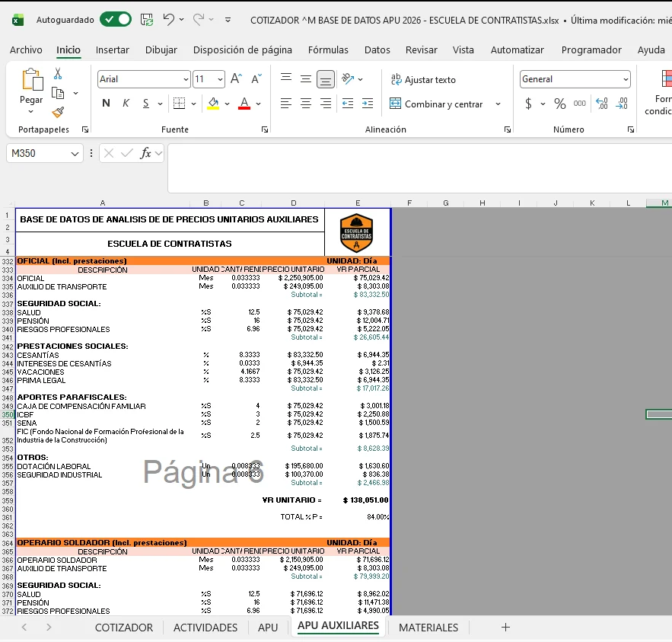Click the Pegar clipboard icon
Screen dimensions: 672x642
32,80
